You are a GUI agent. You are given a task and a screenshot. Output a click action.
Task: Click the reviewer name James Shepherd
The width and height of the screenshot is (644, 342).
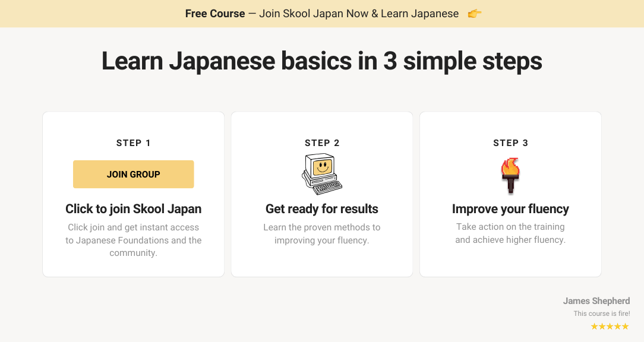[x=596, y=301]
